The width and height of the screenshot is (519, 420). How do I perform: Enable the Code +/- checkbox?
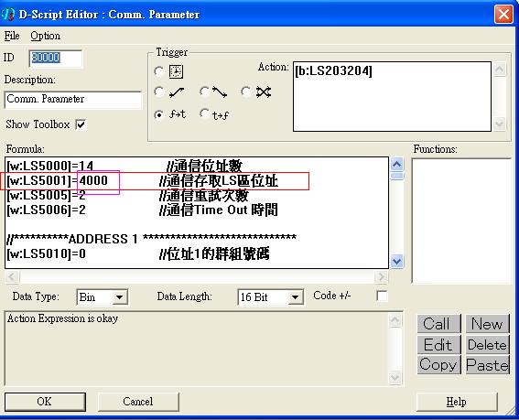[x=382, y=296]
